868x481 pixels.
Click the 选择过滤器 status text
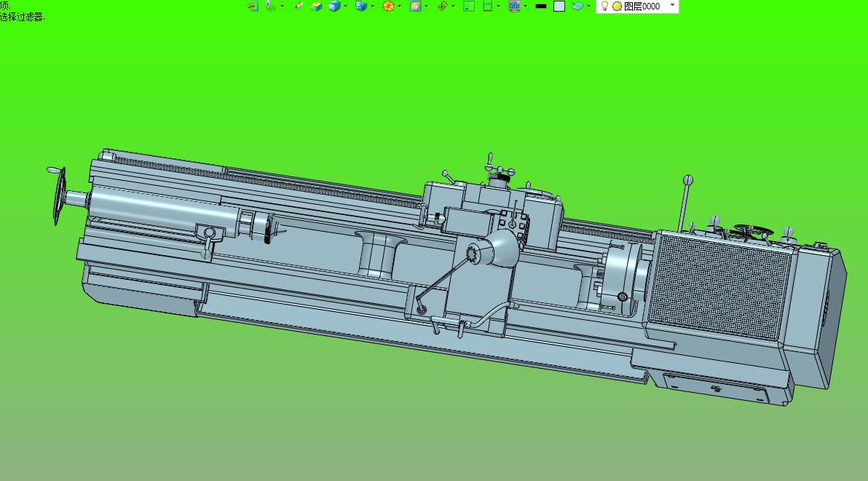click(x=22, y=17)
